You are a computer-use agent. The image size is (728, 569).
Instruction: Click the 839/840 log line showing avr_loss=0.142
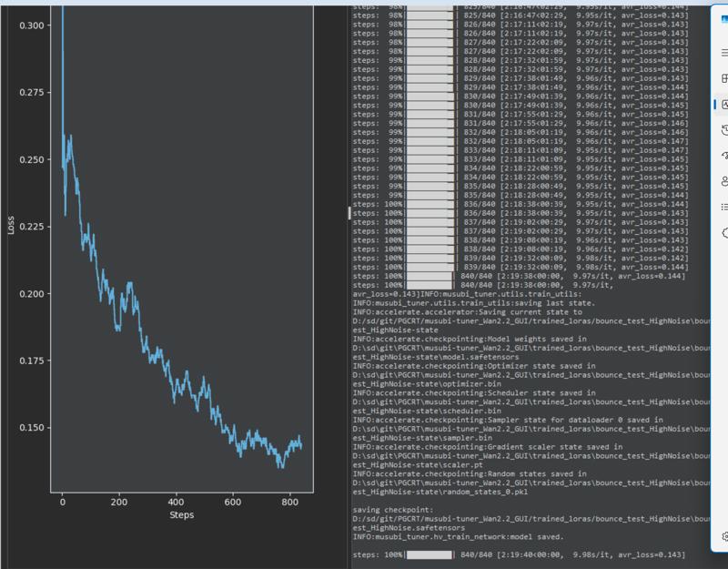coord(521,259)
